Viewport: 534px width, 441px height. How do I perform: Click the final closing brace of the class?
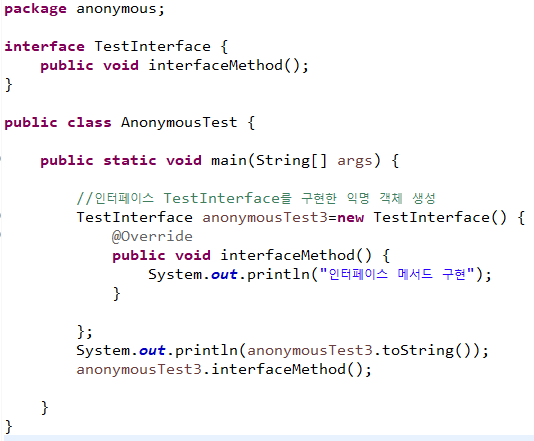coord(9,426)
